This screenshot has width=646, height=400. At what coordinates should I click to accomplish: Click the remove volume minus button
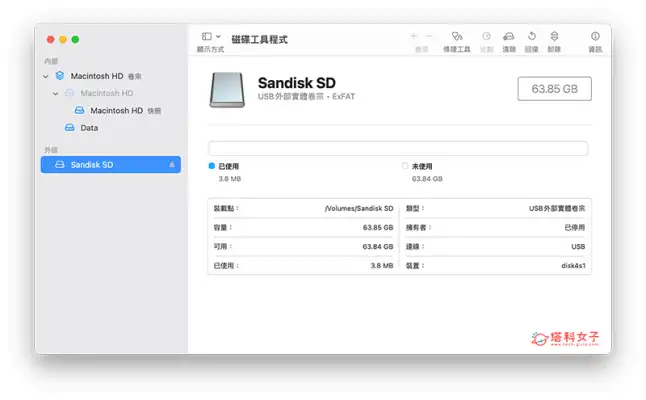[x=429, y=36]
